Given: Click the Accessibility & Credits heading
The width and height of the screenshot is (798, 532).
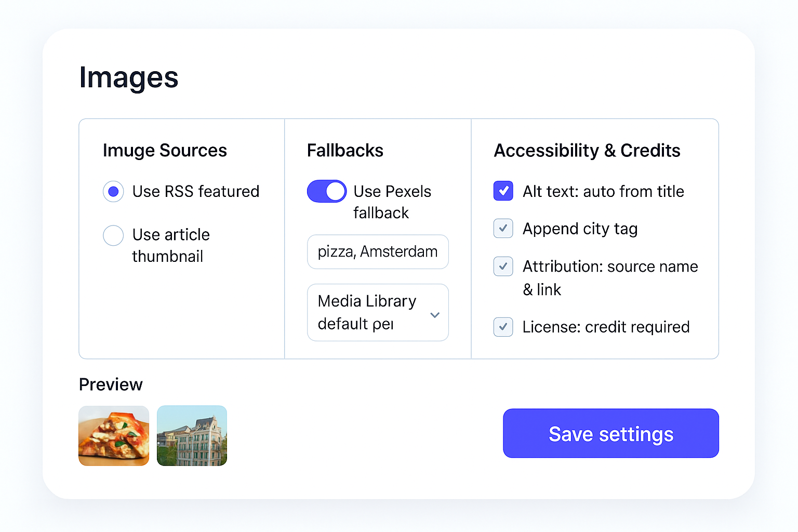Looking at the screenshot, I should click(587, 151).
